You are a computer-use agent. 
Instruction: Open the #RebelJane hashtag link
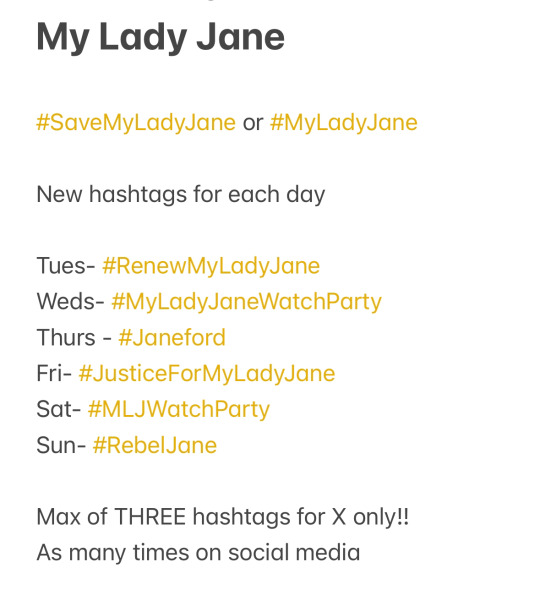click(155, 445)
